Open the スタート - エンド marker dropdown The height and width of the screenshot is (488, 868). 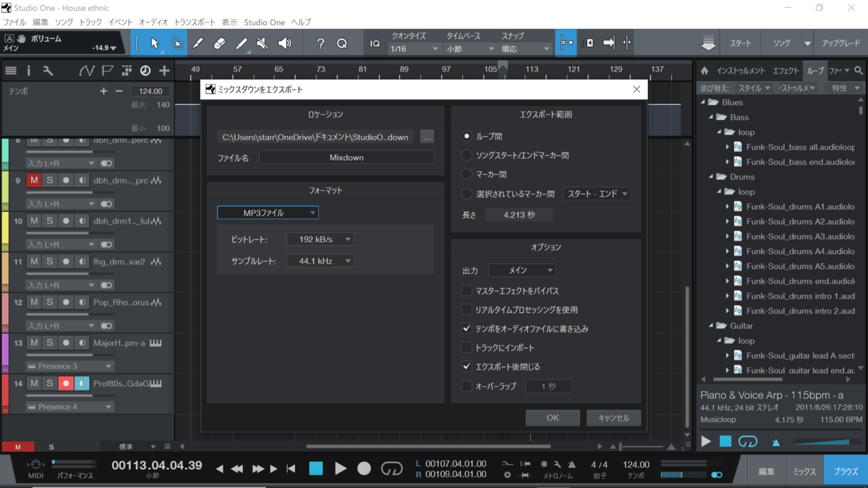point(597,194)
